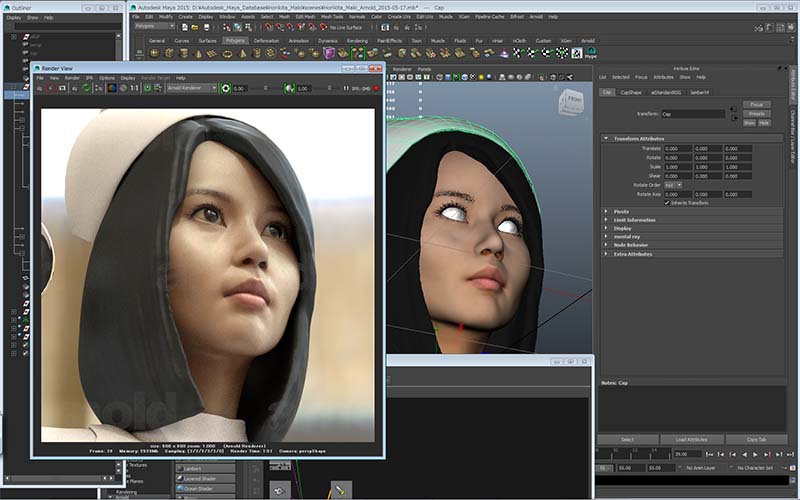Open the Display menu in Outliner window
This screenshot has height=500, width=800.
[x=14, y=17]
